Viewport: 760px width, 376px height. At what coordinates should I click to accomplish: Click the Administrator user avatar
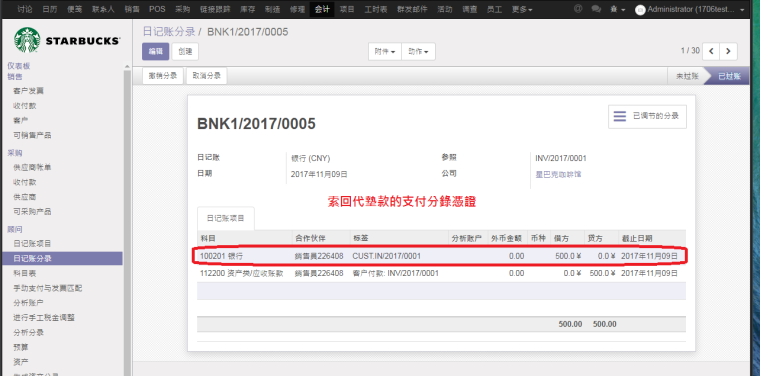click(640, 10)
